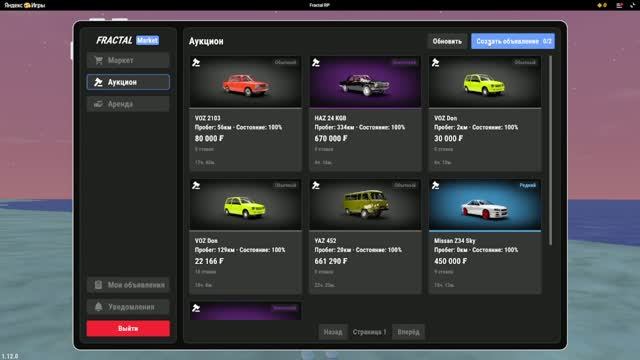The height and width of the screenshot is (360, 640).
Task: Click gavel icon on VOZ Don 30 000 card
Action: pos(436,62)
